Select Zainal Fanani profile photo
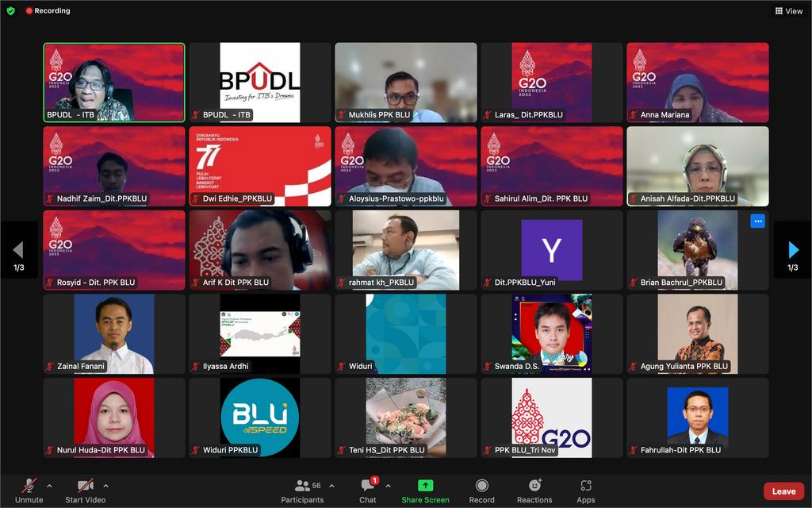Viewport: 812px width, 508px height. (114, 334)
